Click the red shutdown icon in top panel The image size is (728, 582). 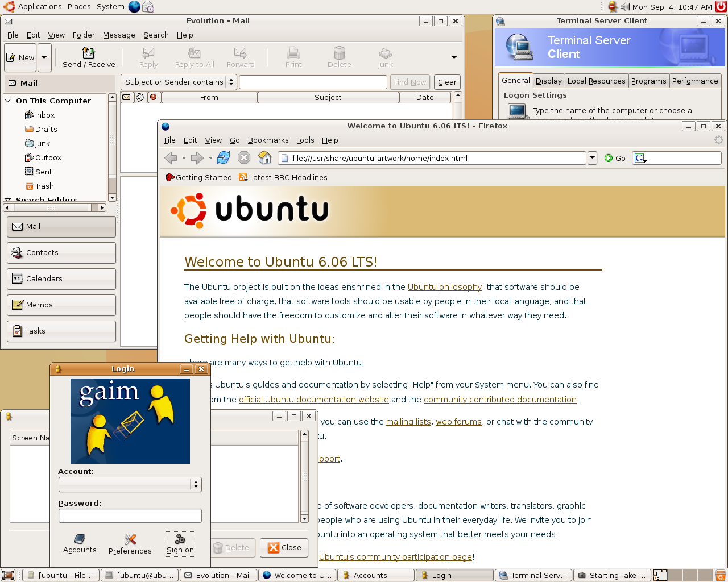[721, 7]
